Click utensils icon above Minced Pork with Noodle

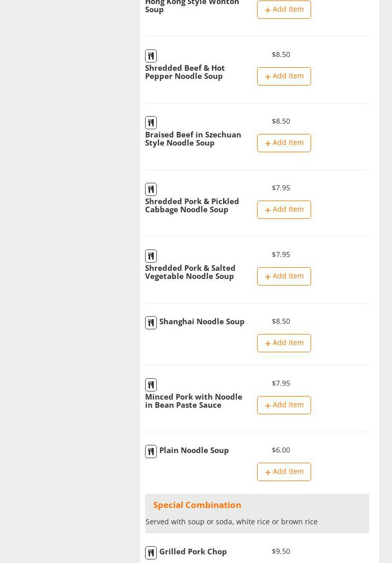click(x=151, y=385)
